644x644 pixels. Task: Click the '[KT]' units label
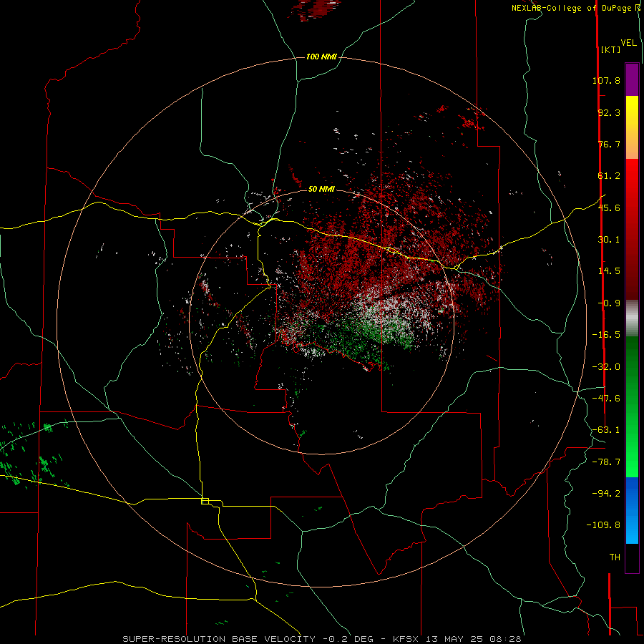[610, 49]
